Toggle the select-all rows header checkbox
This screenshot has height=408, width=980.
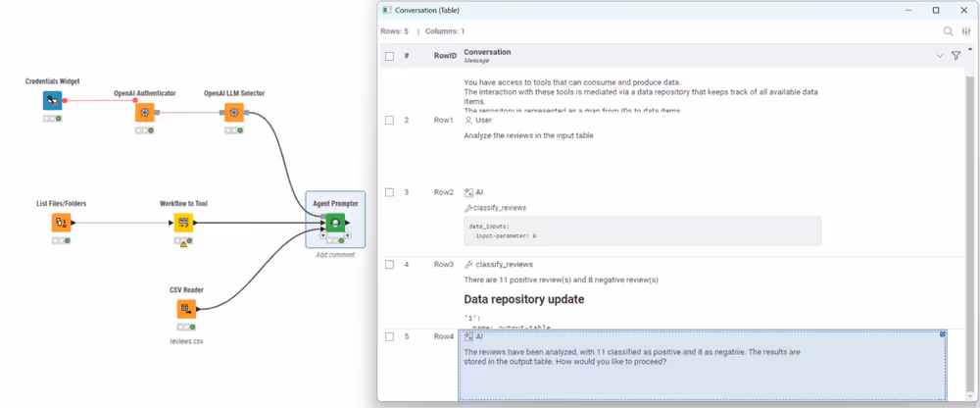[x=390, y=56]
